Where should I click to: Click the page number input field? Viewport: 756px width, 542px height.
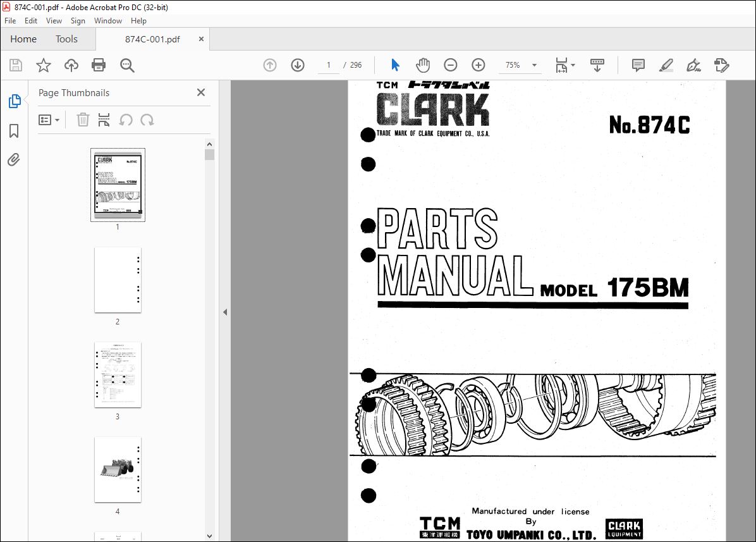click(329, 65)
